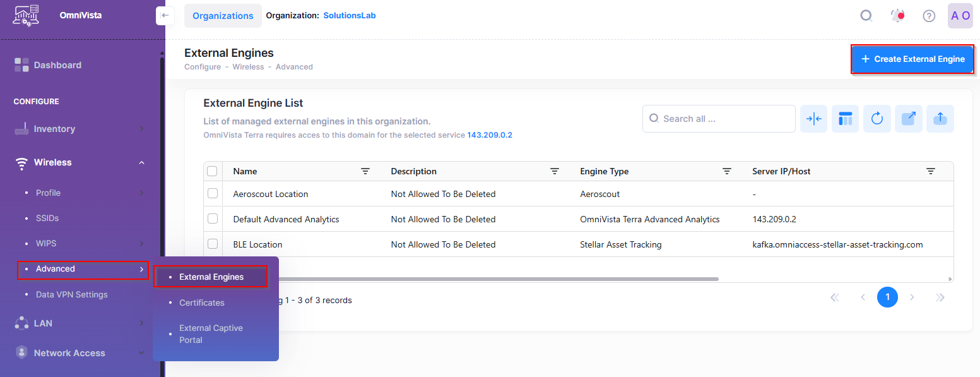The height and width of the screenshot is (377, 980).
Task: Check the Aeroscout Location row checkbox
Action: click(x=213, y=193)
